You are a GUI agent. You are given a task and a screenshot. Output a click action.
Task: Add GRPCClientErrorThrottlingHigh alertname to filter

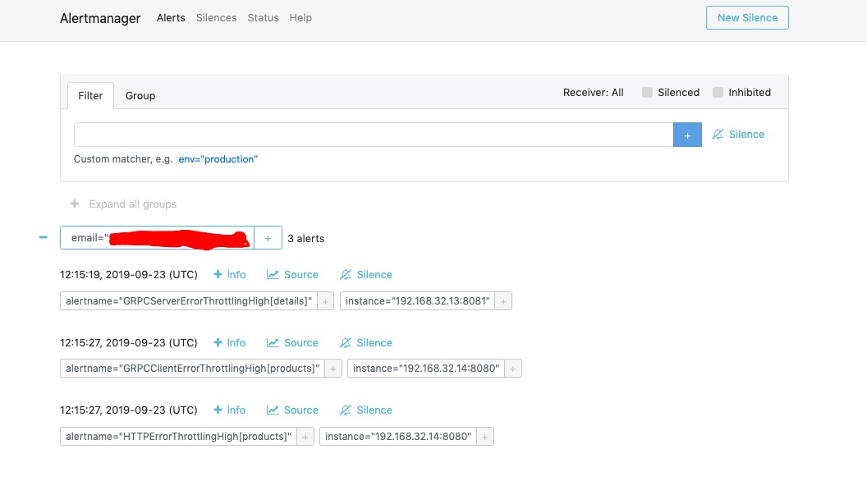point(333,369)
